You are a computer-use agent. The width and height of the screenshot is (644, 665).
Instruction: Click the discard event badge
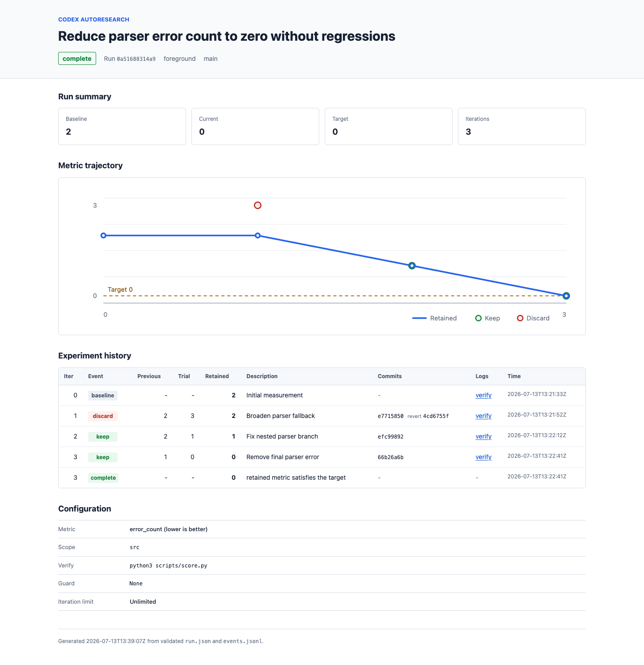pyautogui.click(x=103, y=416)
